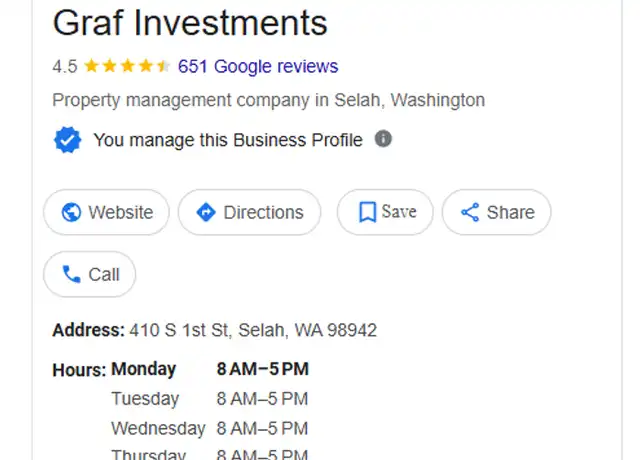
Task: Click the share network icon
Action: (470, 212)
